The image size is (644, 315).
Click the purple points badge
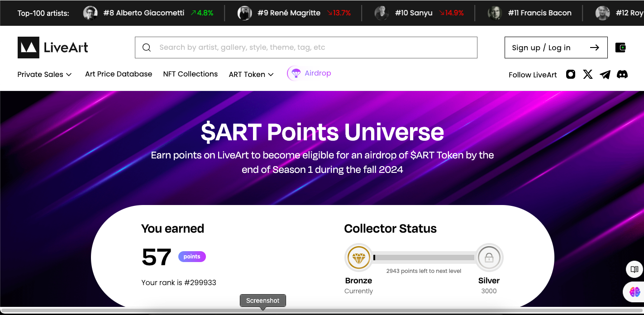[192, 257]
